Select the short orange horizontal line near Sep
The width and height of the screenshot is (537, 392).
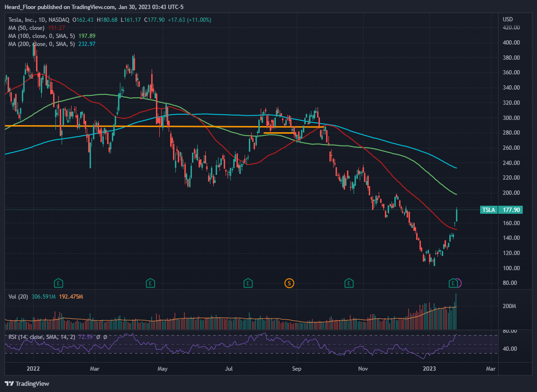coord(278,133)
